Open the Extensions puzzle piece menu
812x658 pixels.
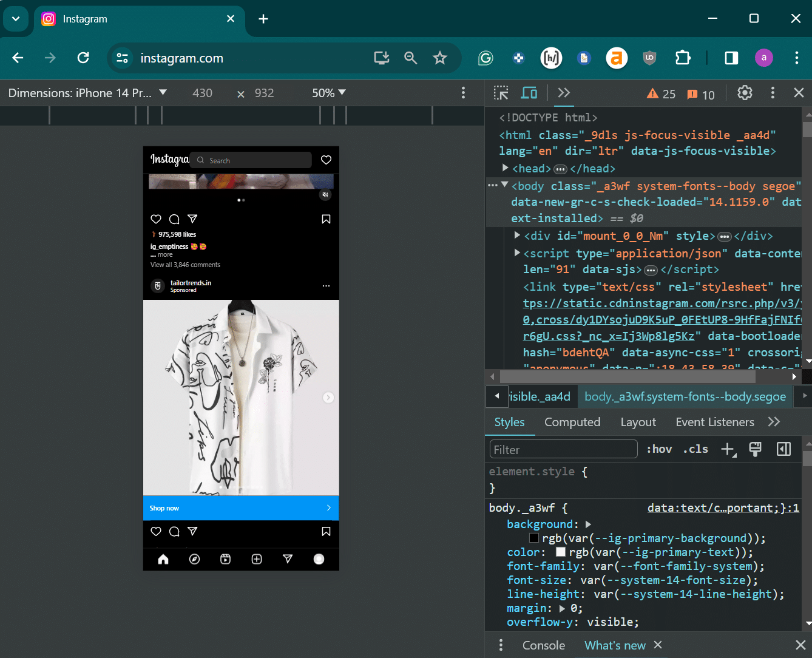683,58
